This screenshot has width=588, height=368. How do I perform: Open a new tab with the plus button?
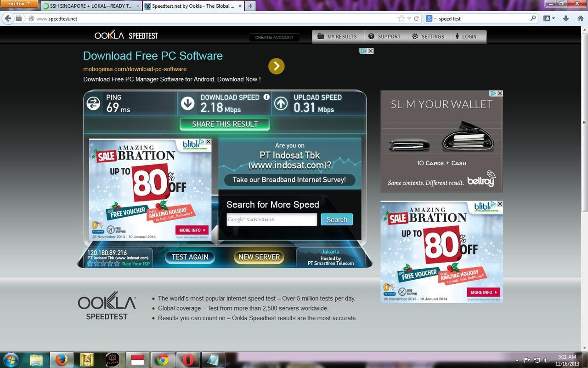pyautogui.click(x=250, y=6)
